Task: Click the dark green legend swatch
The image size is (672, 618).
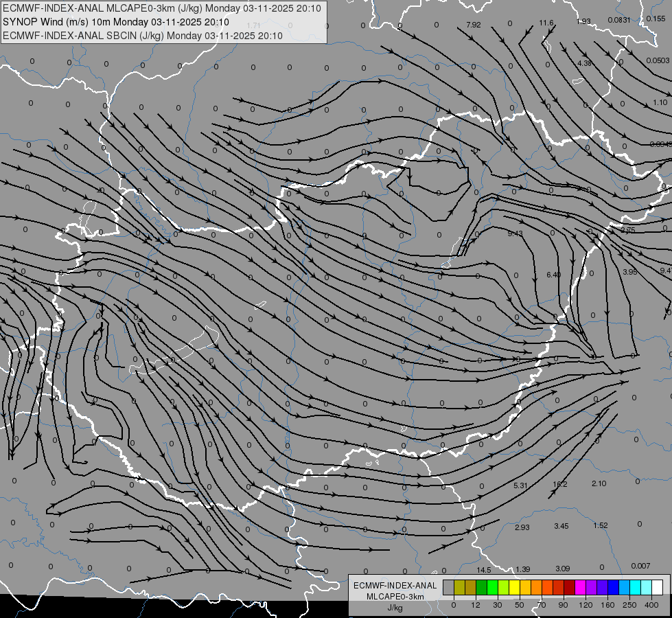Action: (x=482, y=588)
